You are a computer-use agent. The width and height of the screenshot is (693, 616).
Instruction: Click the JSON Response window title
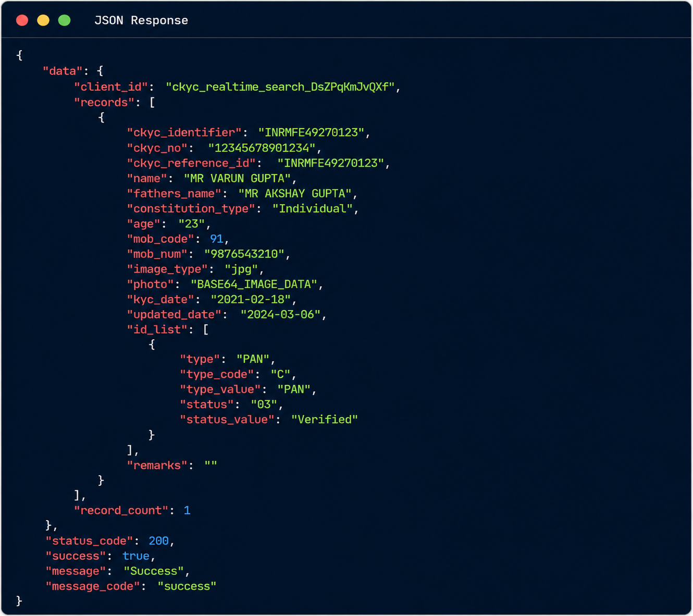point(141,20)
